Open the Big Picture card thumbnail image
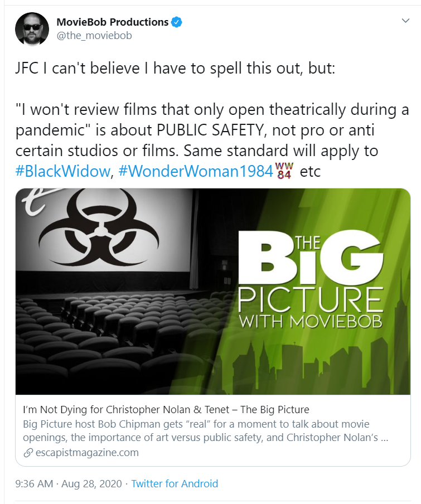Image resolution: width=421 pixels, height=504 pixels. point(213,292)
